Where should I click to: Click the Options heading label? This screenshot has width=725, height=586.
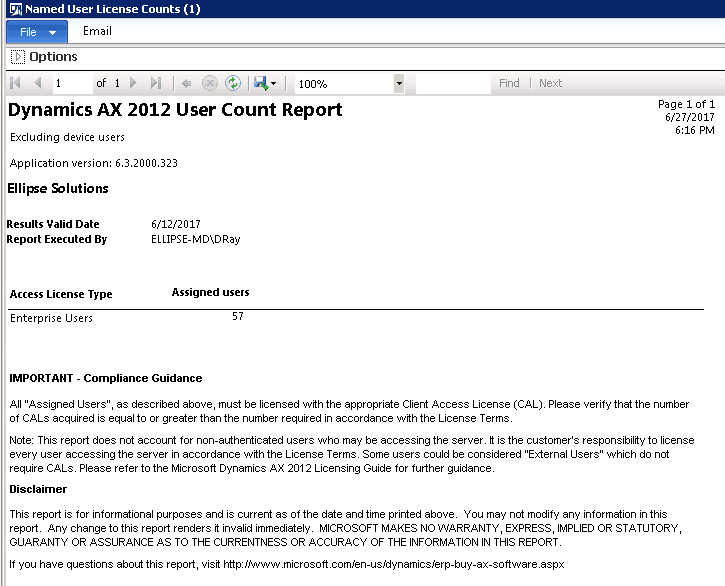click(x=53, y=56)
